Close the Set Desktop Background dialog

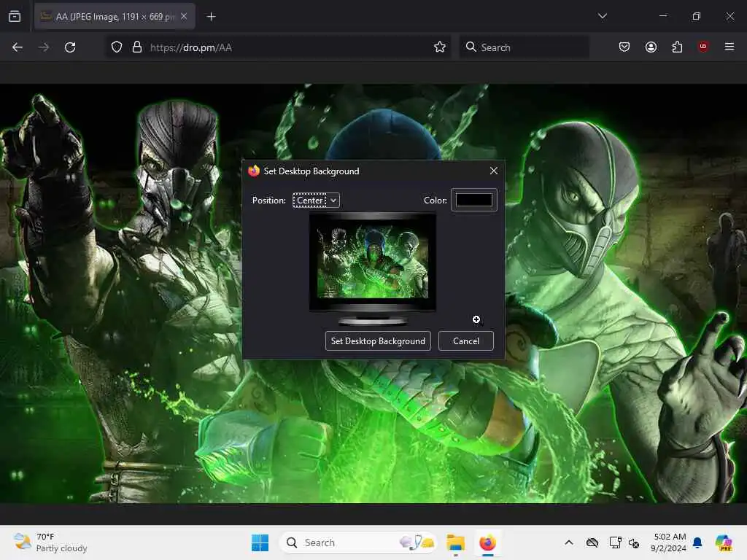494,171
